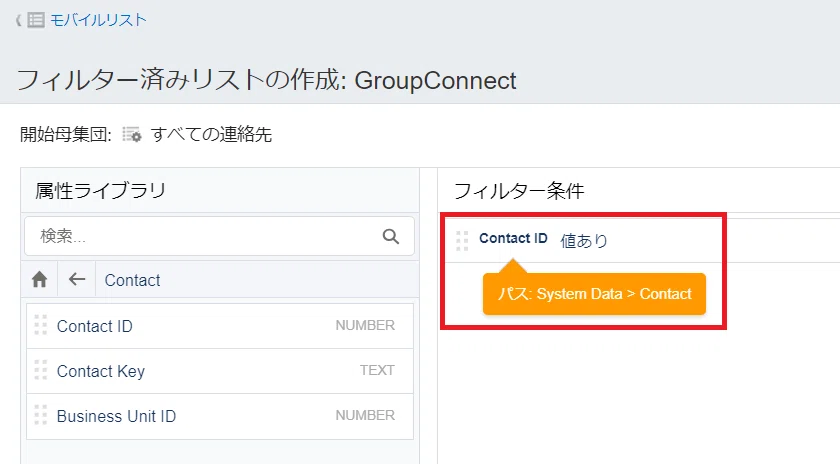Click the back chevron before モバイルリスト

(18, 20)
